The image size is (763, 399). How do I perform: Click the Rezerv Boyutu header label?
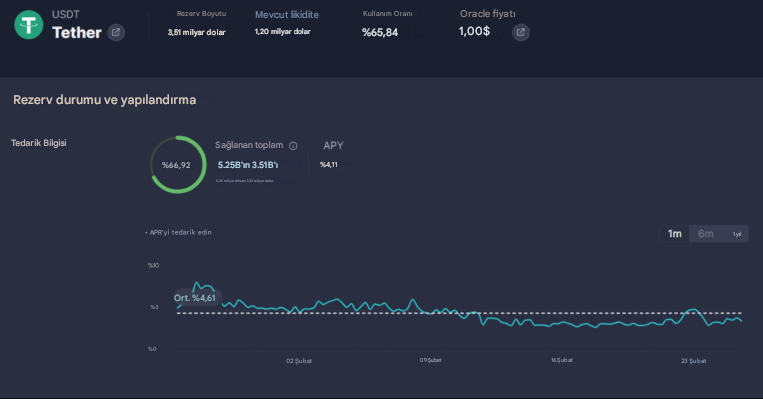(x=201, y=14)
